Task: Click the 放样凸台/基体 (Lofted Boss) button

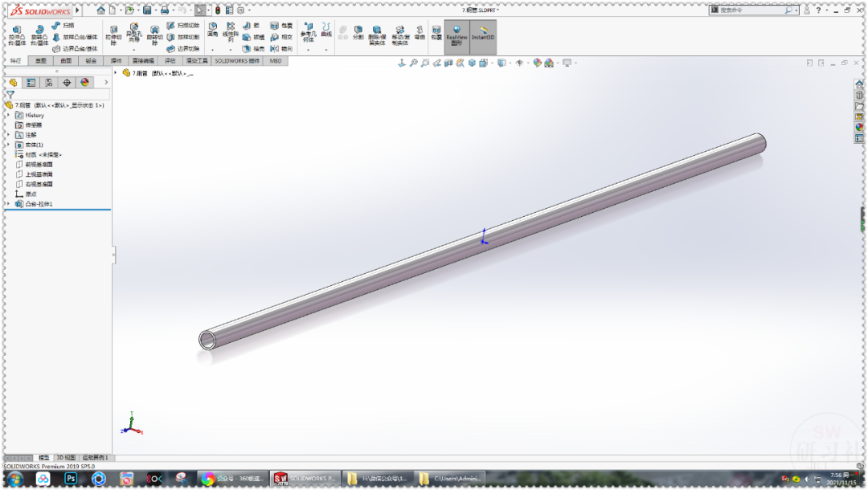Action: (72, 37)
